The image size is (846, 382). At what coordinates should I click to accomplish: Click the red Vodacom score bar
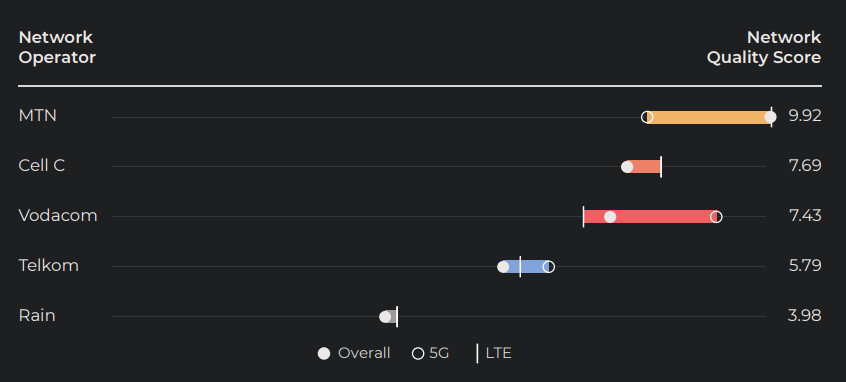coord(650,217)
